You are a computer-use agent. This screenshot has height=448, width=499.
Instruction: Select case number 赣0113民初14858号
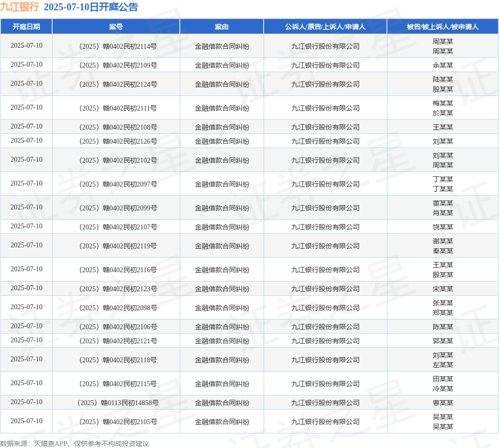point(118,403)
